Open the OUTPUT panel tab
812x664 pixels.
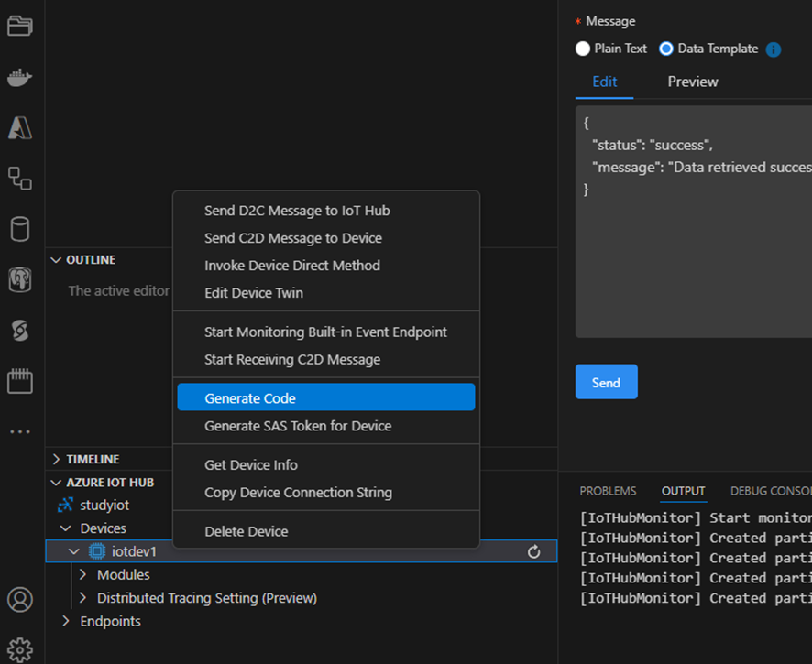(683, 491)
